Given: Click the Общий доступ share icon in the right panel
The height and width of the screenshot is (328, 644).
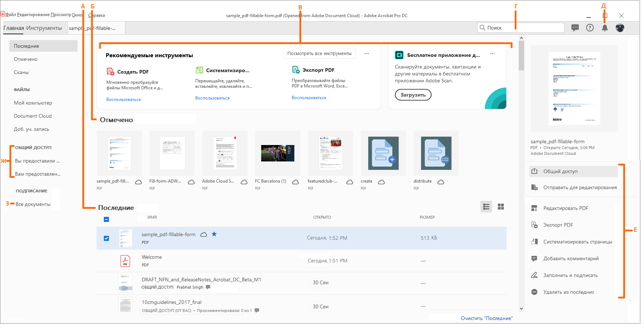Looking at the screenshot, I should 534,171.
